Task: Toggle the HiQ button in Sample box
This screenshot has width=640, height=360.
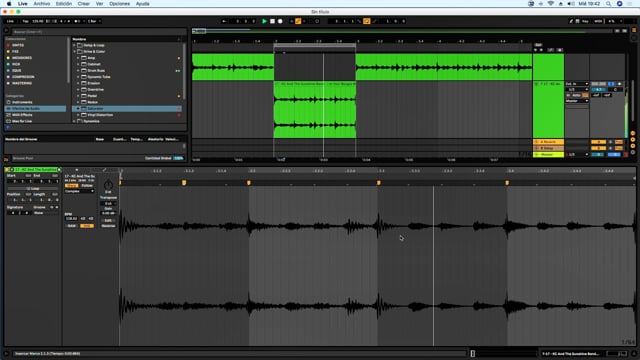Action: tap(87, 226)
